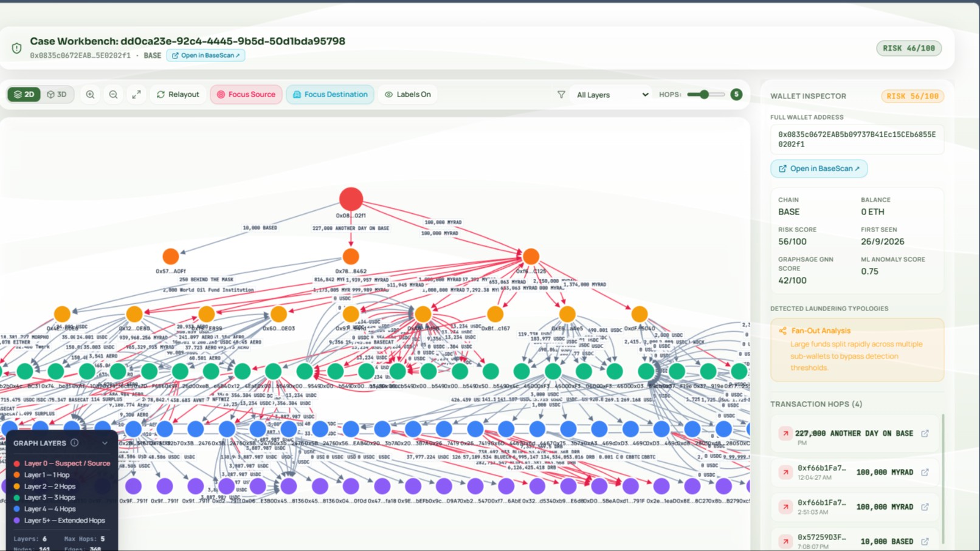Click the RISK 56/100 wallet badge

coord(912,96)
